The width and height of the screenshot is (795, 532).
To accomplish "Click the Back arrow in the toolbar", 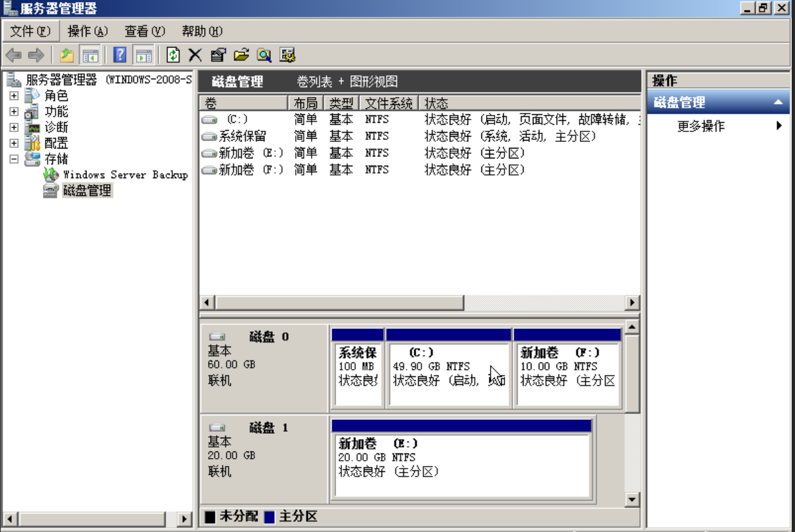I will tap(14, 55).
